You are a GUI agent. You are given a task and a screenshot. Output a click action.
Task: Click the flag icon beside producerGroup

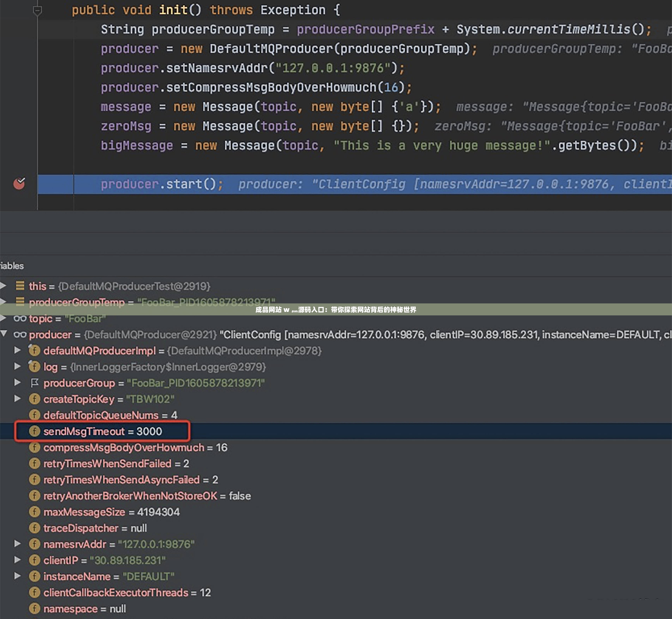[34, 383]
